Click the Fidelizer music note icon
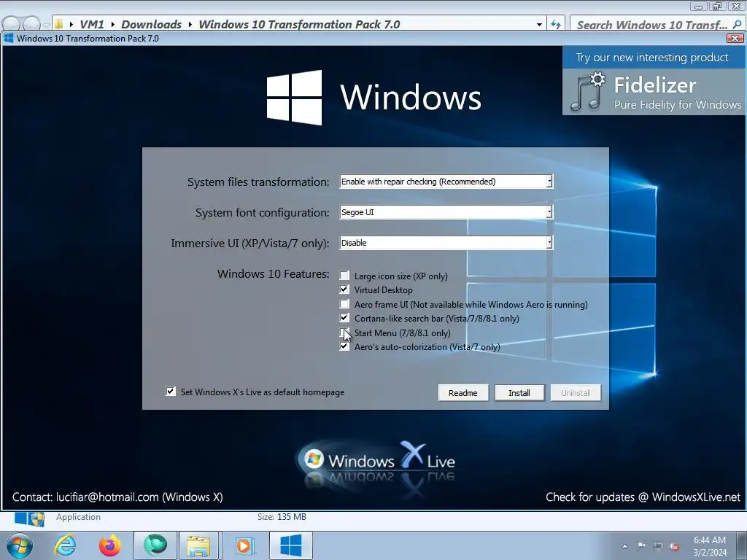 tap(587, 91)
